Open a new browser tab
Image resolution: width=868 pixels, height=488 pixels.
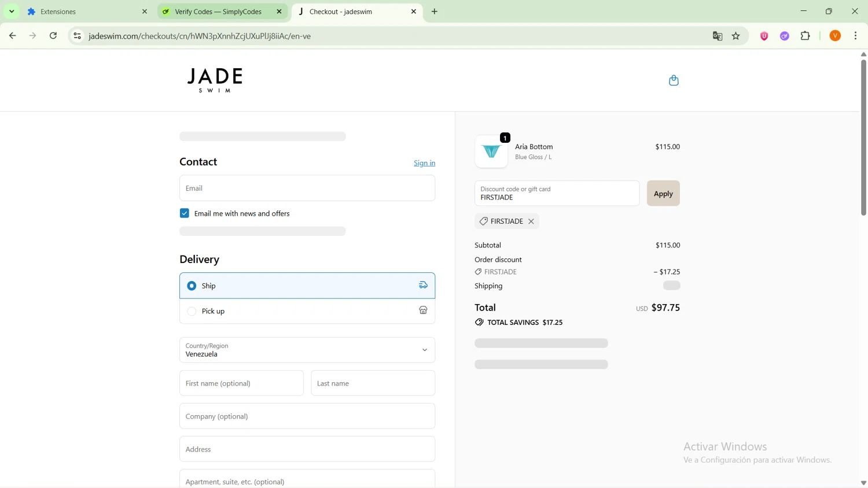point(435,12)
